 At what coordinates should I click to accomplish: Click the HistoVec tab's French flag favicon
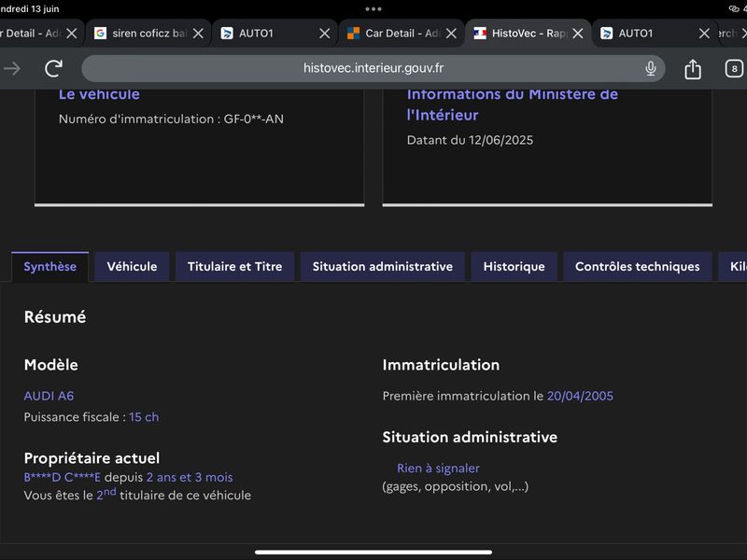(480, 33)
